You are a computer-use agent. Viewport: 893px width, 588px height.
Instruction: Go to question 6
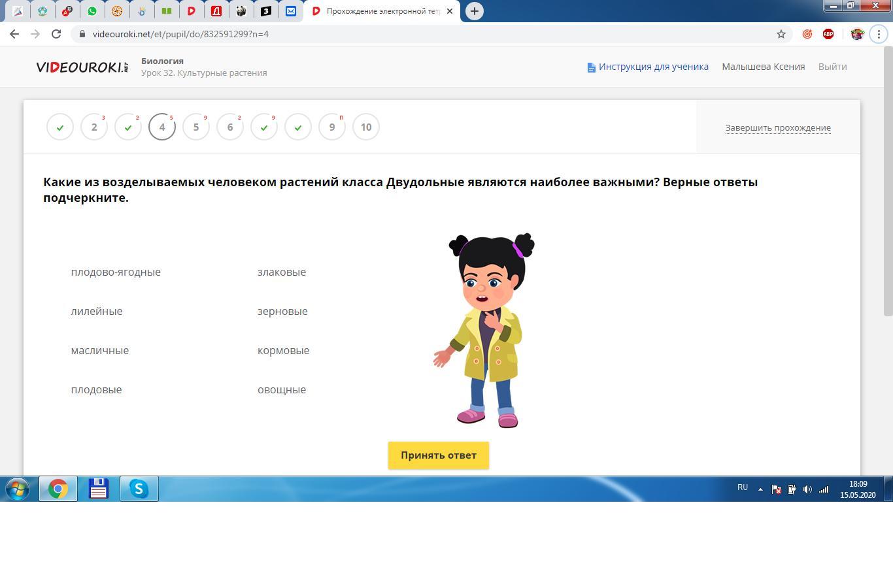(230, 127)
